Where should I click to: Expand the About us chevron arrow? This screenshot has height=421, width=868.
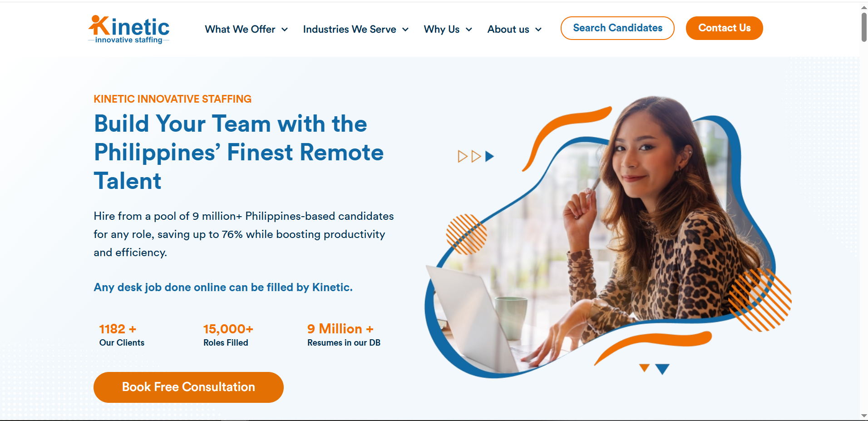point(538,30)
